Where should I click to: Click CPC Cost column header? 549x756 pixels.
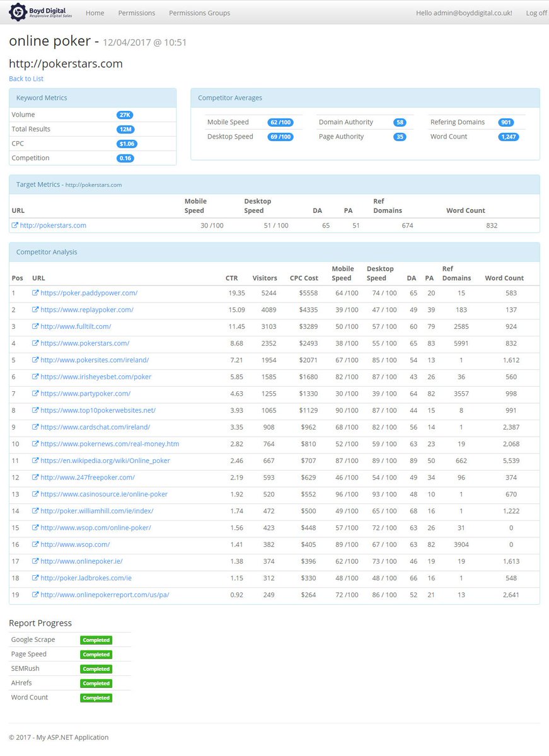(304, 278)
